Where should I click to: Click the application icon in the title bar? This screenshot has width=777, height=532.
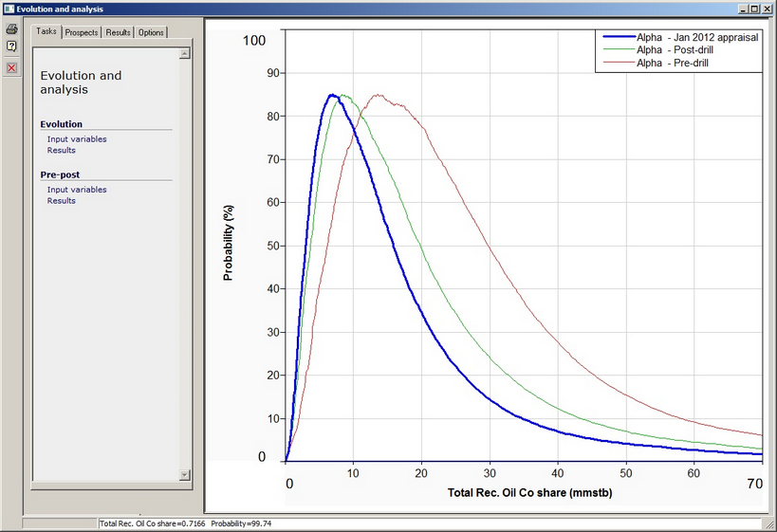[8, 8]
